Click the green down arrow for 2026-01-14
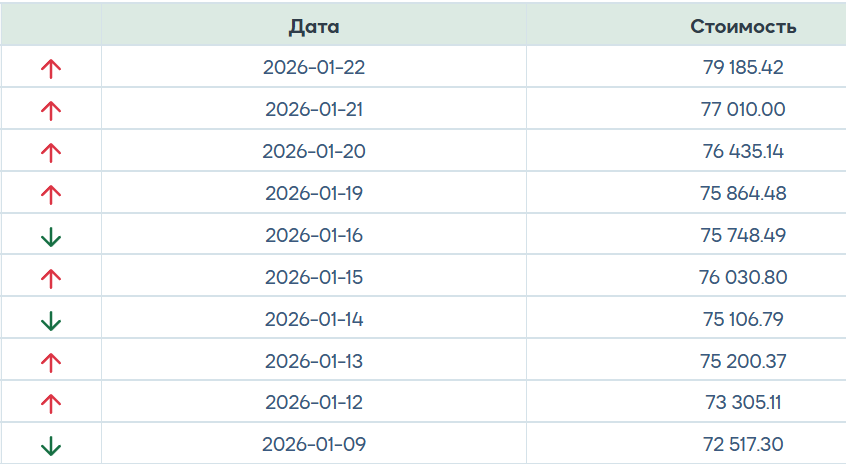 [x=51, y=321]
